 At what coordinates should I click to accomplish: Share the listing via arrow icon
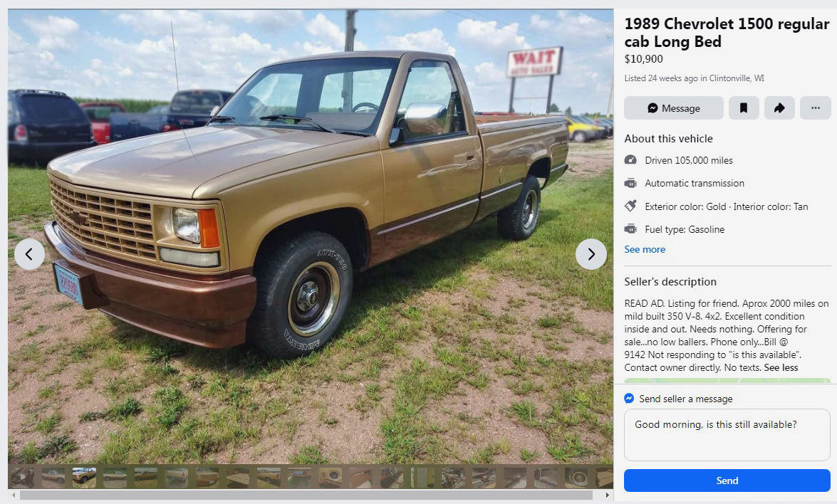779,107
